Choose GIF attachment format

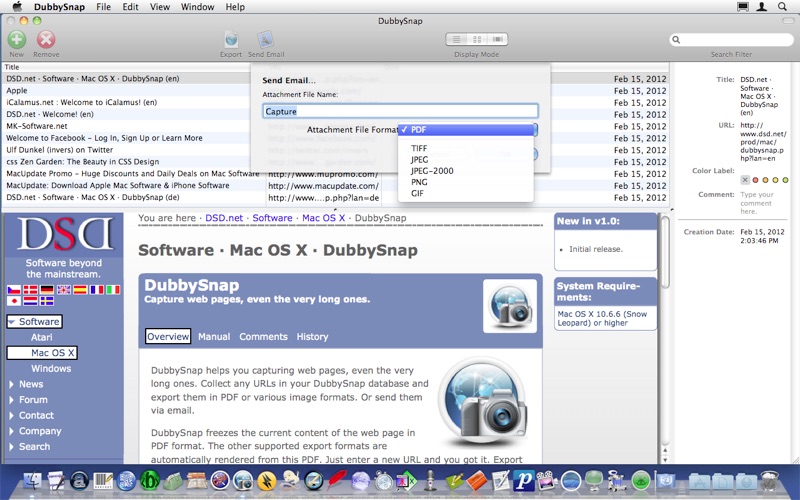pyautogui.click(x=465, y=193)
